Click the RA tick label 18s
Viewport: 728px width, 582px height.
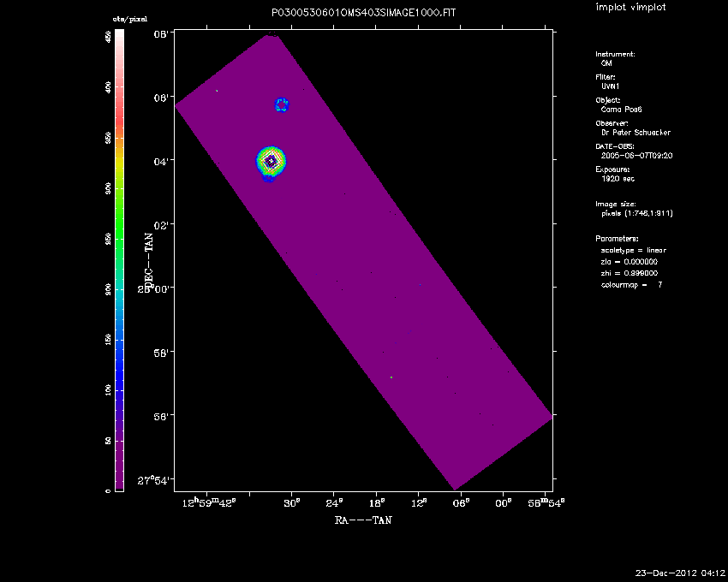(376, 503)
